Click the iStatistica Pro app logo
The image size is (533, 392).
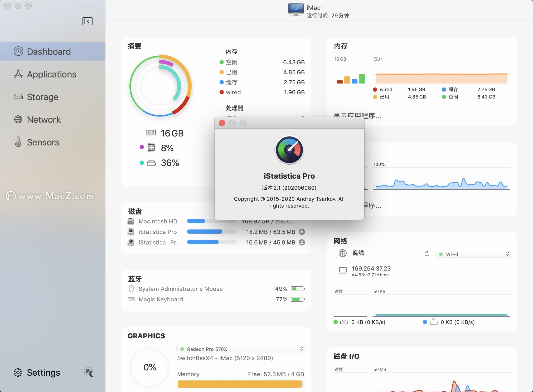[289, 150]
